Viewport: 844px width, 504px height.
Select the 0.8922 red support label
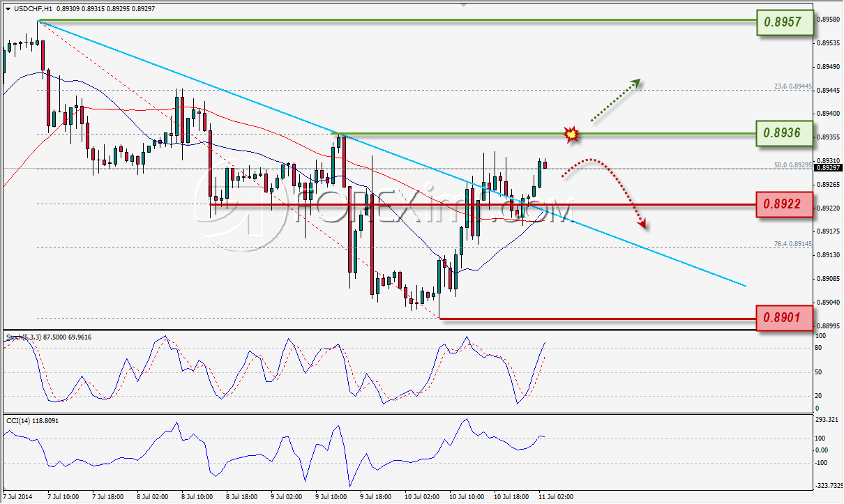[x=784, y=206]
